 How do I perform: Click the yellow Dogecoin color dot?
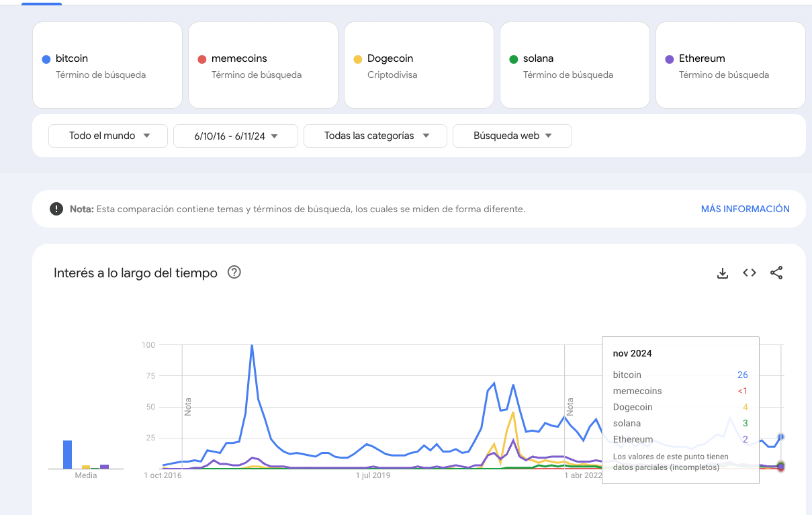click(x=358, y=59)
